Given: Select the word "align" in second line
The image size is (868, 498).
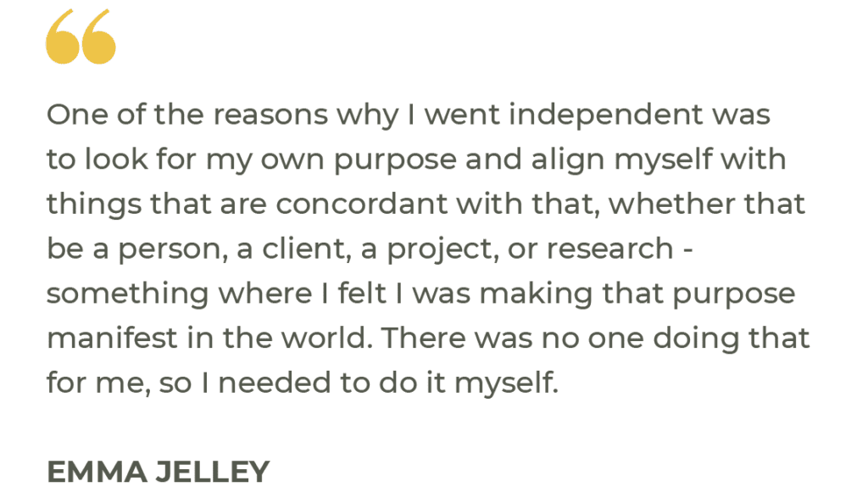Looking at the screenshot, I should (x=567, y=159).
